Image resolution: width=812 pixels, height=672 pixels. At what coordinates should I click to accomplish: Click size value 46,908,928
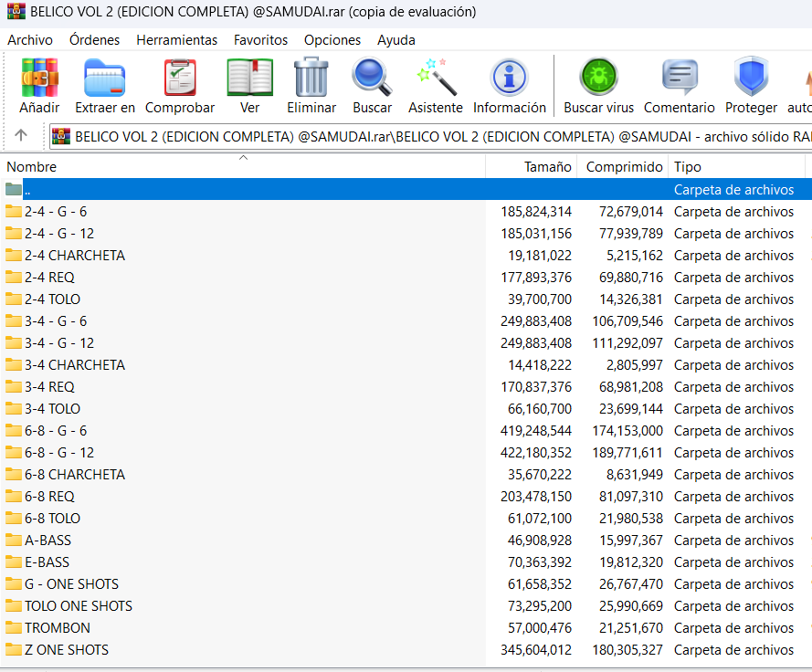click(540, 540)
